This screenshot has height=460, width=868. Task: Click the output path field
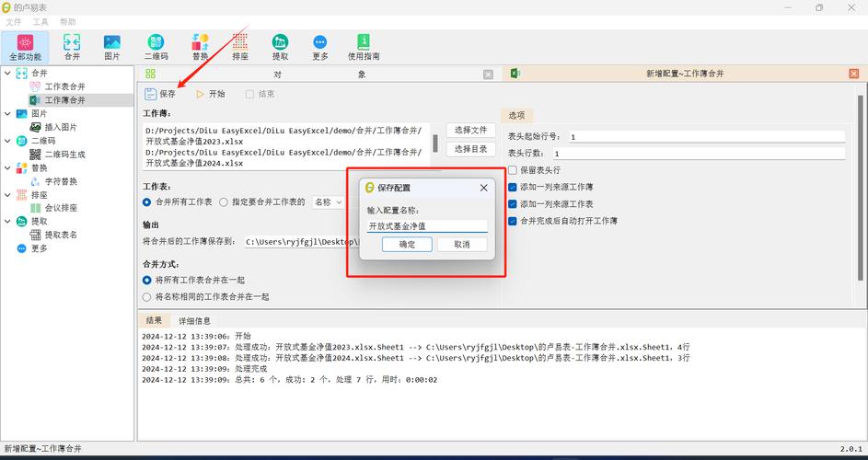pyautogui.click(x=302, y=242)
